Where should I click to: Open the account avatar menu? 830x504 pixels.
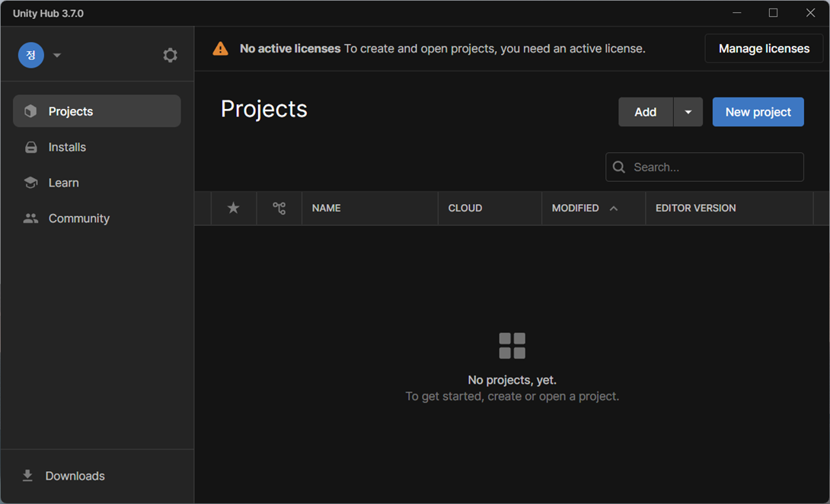coord(31,55)
